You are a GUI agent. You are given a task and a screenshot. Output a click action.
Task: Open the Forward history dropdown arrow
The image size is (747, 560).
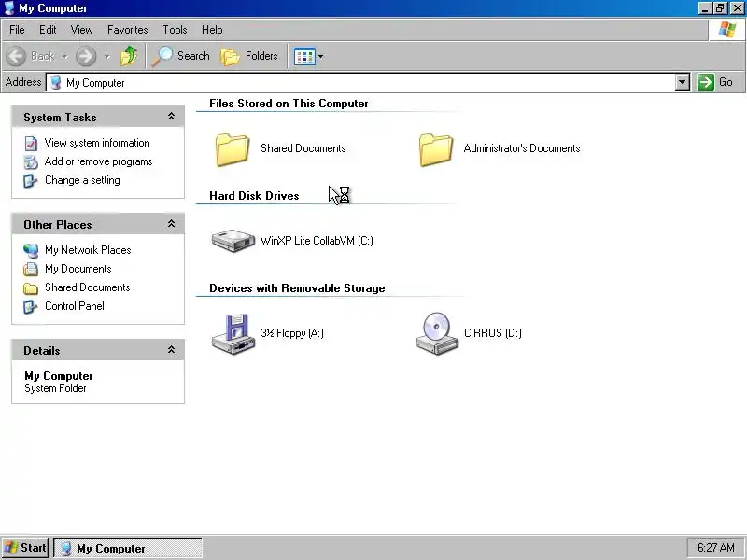tap(107, 56)
